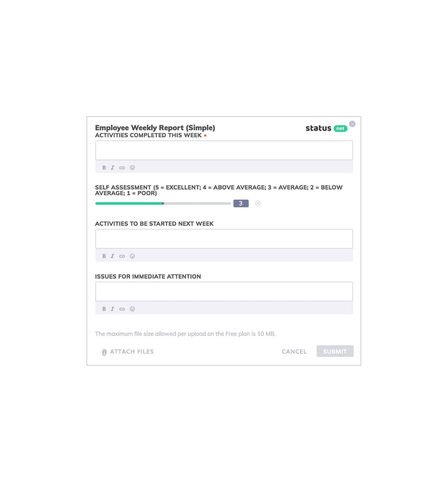The image size is (448, 482).
Task: Click the Link icon in Issues field
Action: coord(122,309)
